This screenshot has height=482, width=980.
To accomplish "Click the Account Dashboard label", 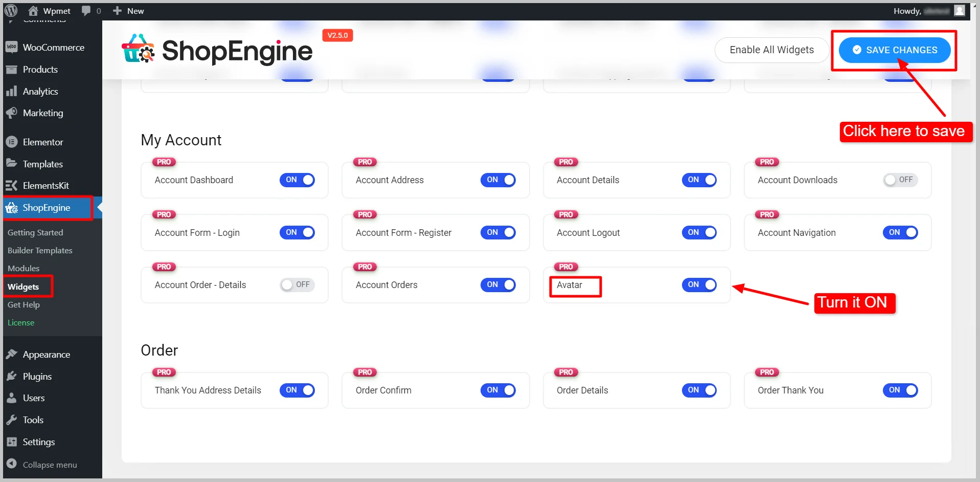I will pos(194,180).
